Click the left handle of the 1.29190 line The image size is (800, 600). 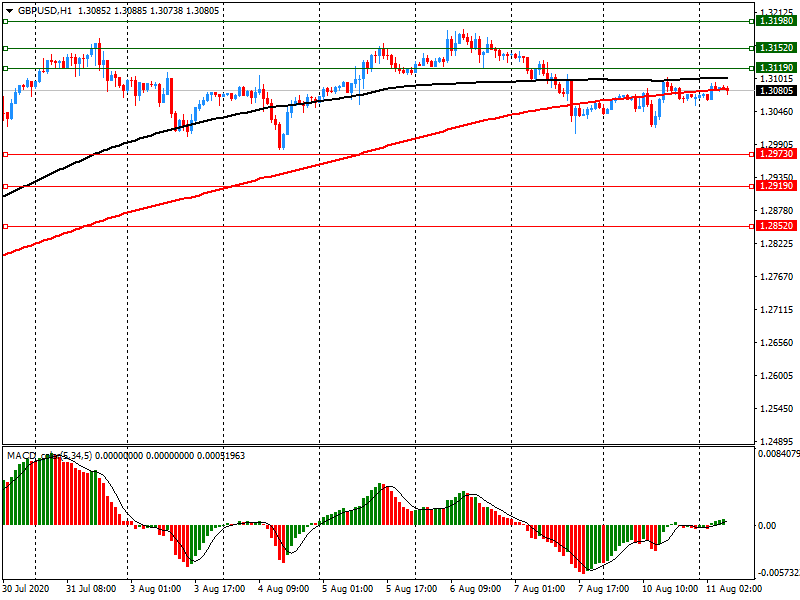(x=5, y=187)
